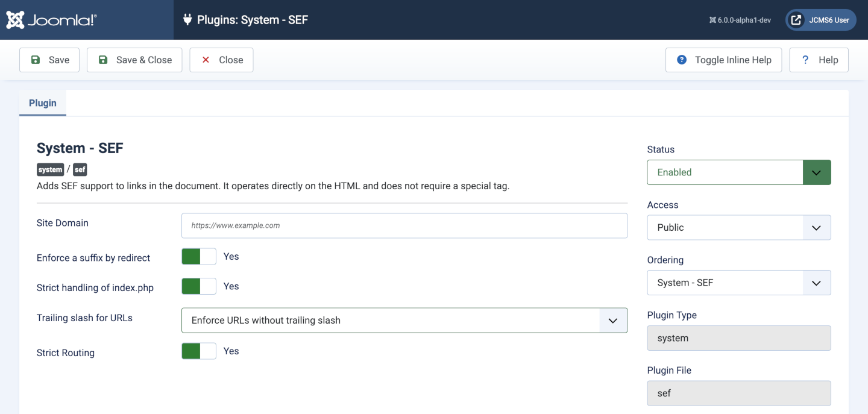Click the 'system' badge under the heading
Screen dimensions: 868x414
point(51,170)
